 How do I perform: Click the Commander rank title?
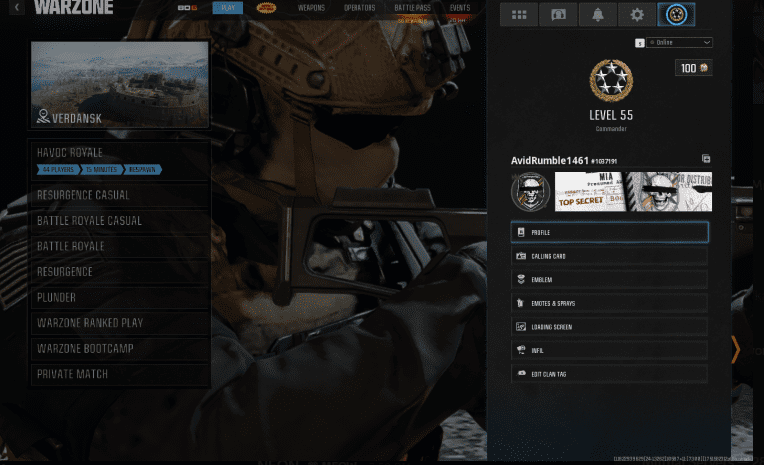coord(611,129)
